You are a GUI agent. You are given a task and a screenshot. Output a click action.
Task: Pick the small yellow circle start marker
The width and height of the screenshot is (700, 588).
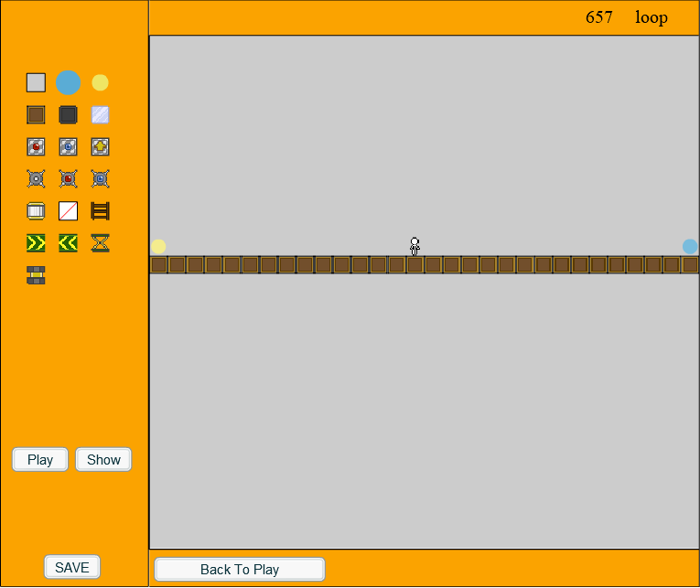click(x=100, y=82)
